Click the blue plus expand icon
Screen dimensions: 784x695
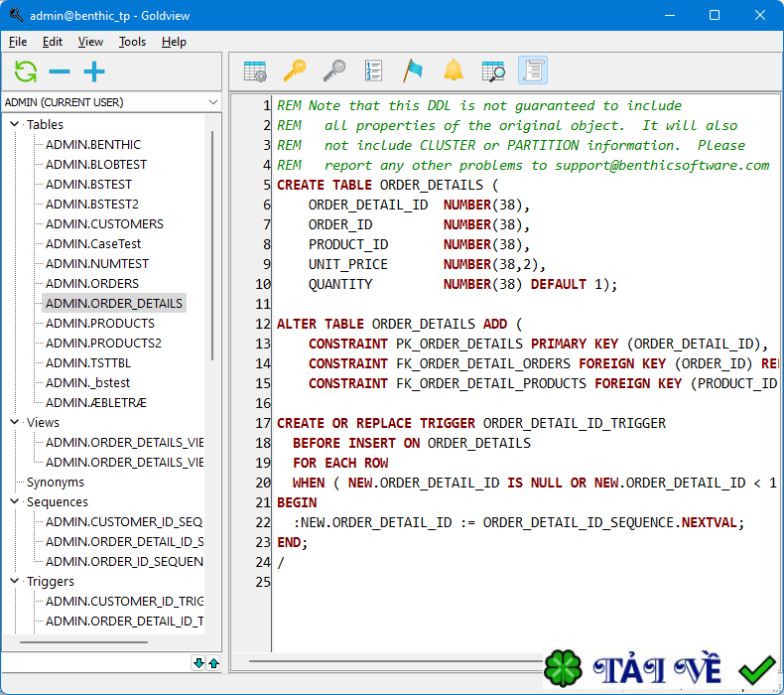tap(94, 71)
